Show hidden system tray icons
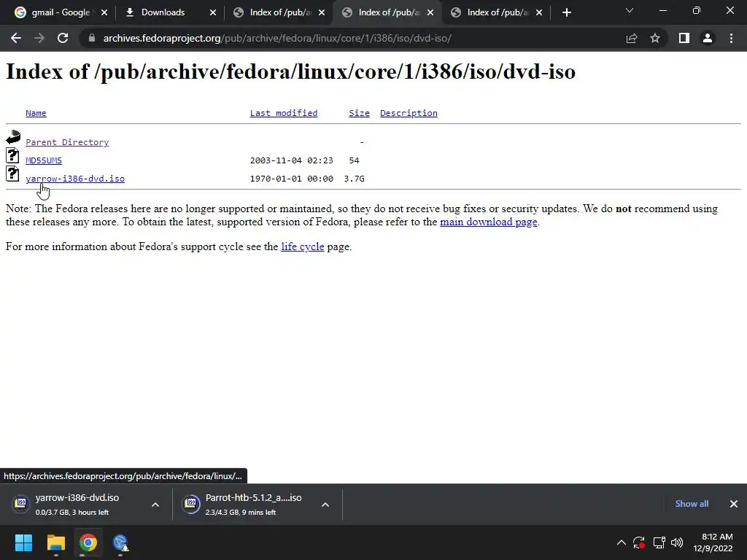The width and height of the screenshot is (747, 560). tap(622, 542)
